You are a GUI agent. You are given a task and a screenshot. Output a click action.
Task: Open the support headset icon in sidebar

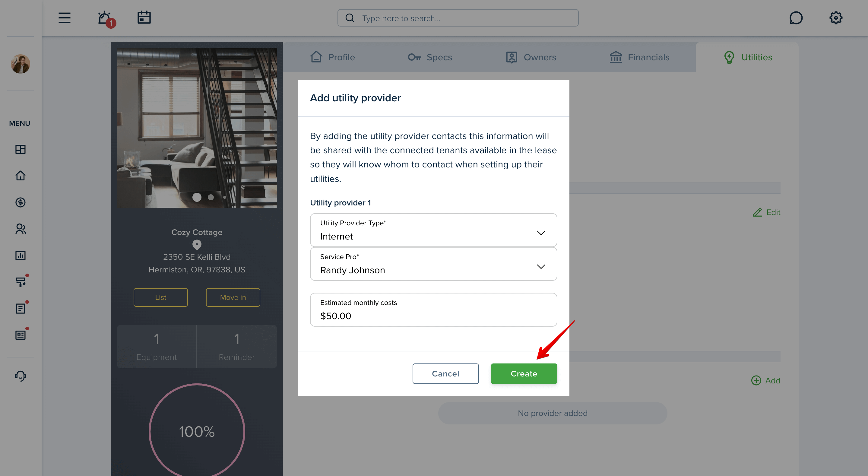(x=21, y=376)
